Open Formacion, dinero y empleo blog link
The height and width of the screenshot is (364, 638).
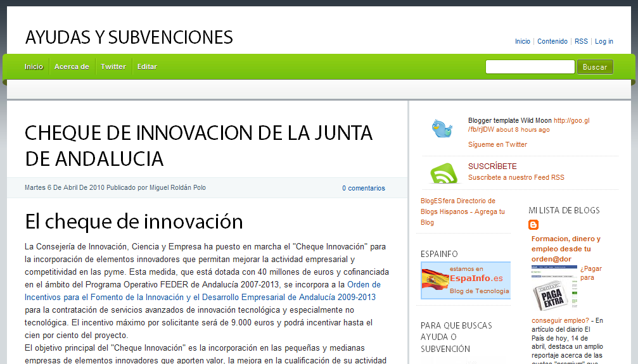(566, 249)
